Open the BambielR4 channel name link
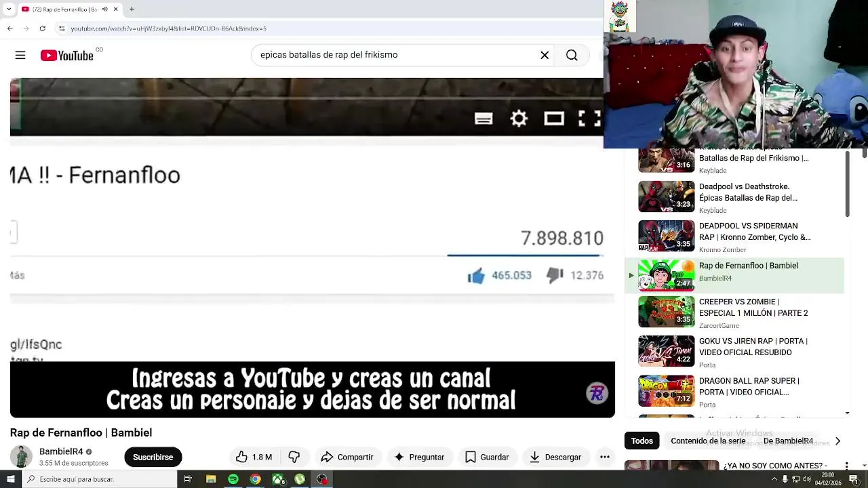Screen dimensions: 868x488 point(61,451)
